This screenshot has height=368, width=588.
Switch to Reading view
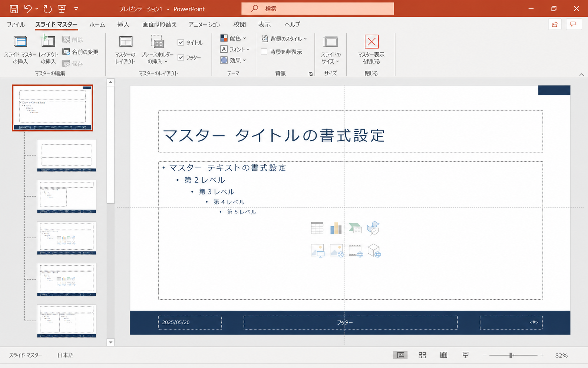coord(444,355)
